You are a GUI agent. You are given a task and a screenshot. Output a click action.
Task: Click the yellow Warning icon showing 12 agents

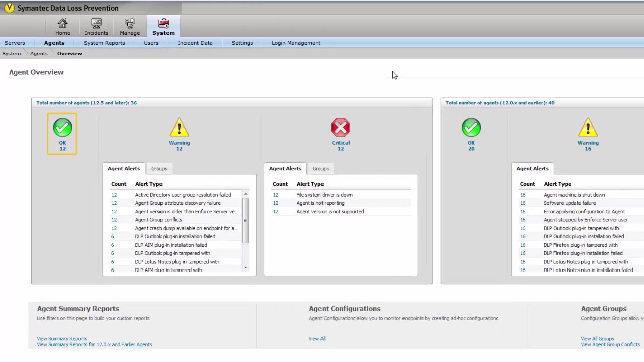click(x=179, y=128)
